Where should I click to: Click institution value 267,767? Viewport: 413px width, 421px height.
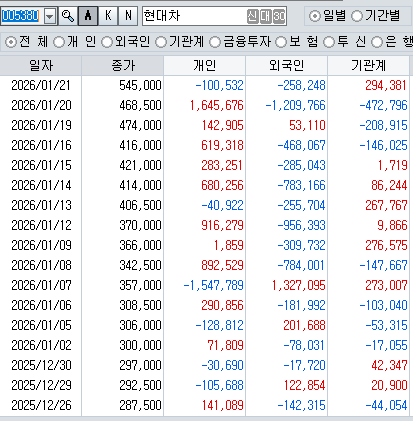tap(386, 206)
